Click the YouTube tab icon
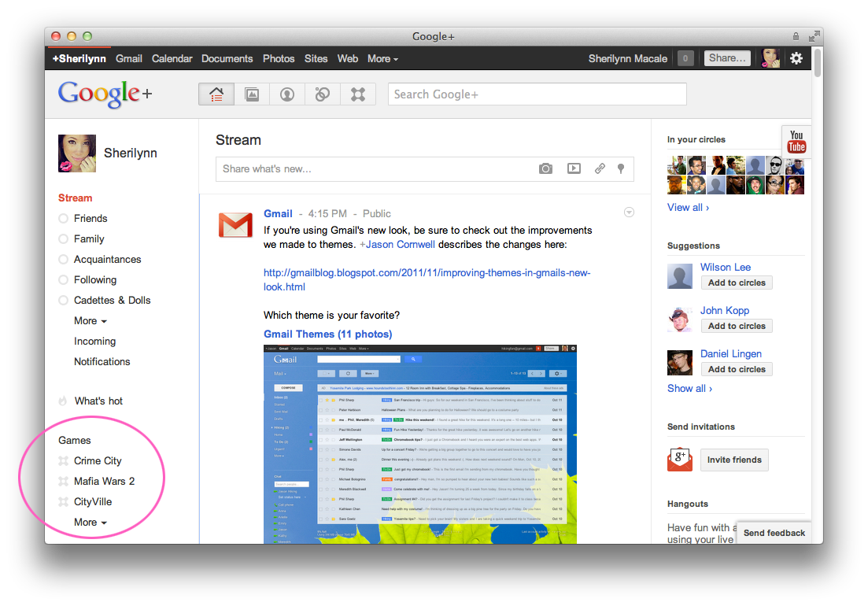868x606 pixels. click(x=796, y=141)
